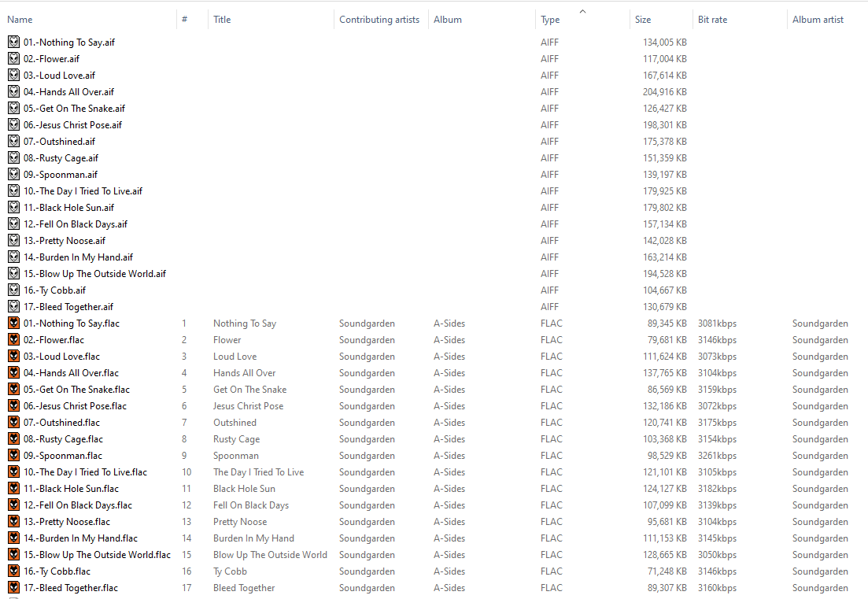Image resolution: width=868 pixels, height=599 pixels.
Task: Click the icon next to 09.-Spoonman.flac
Action: pos(13,456)
